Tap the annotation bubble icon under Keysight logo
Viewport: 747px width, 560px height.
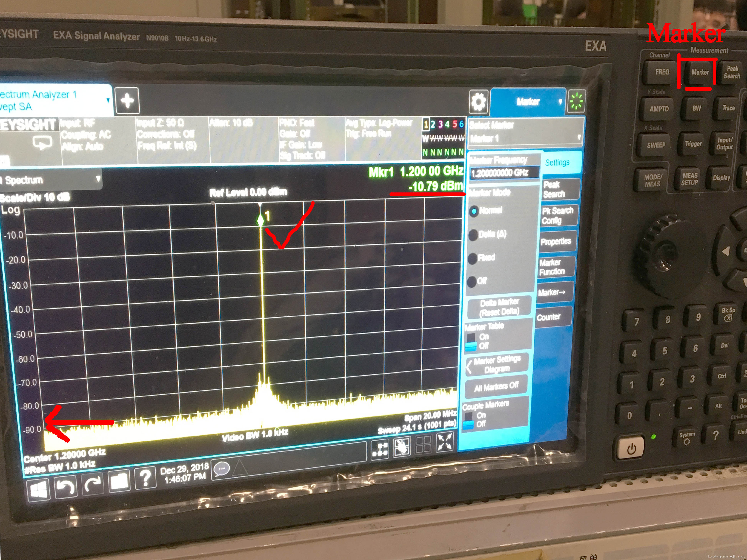[42, 143]
